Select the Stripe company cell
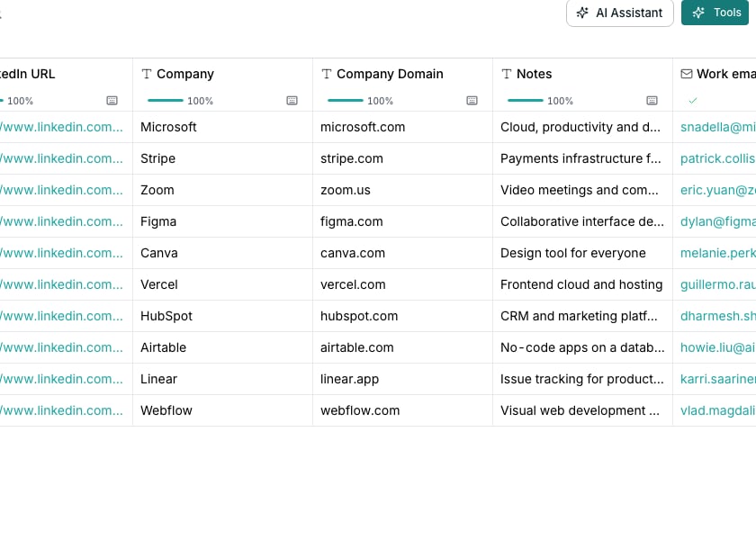This screenshot has height=558, width=756. pos(223,158)
